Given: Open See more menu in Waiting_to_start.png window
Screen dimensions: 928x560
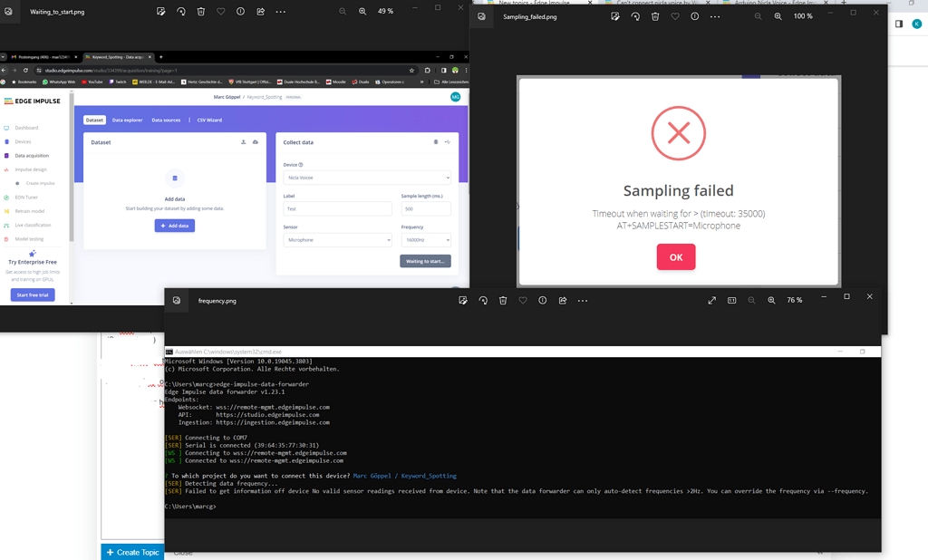Looking at the screenshot, I should [x=281, y=12].
